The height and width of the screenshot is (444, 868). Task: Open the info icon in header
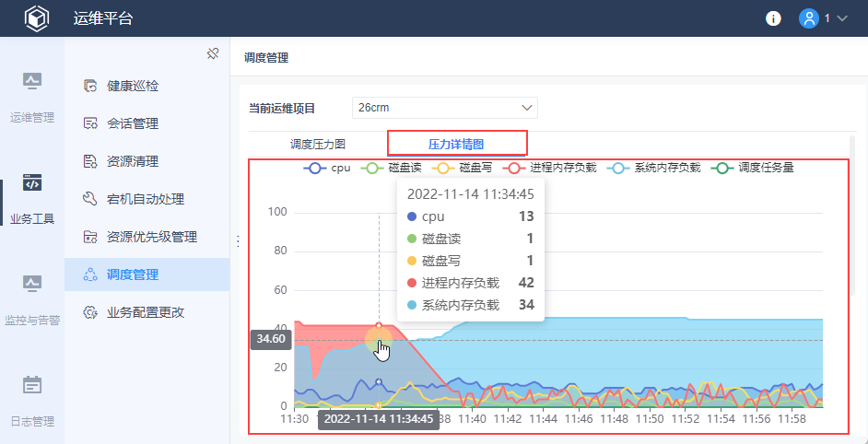pyautogui.click(x=773, y=18)
